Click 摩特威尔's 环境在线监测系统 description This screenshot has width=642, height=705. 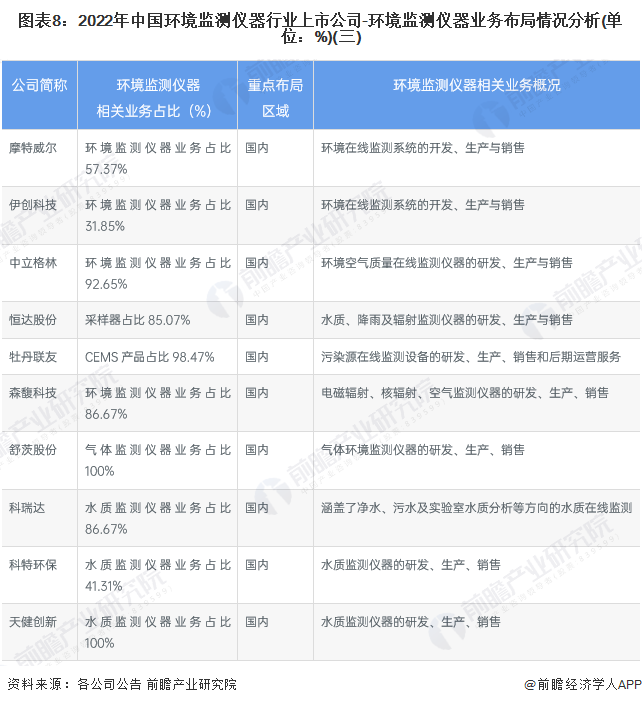(x=423, y=148)
